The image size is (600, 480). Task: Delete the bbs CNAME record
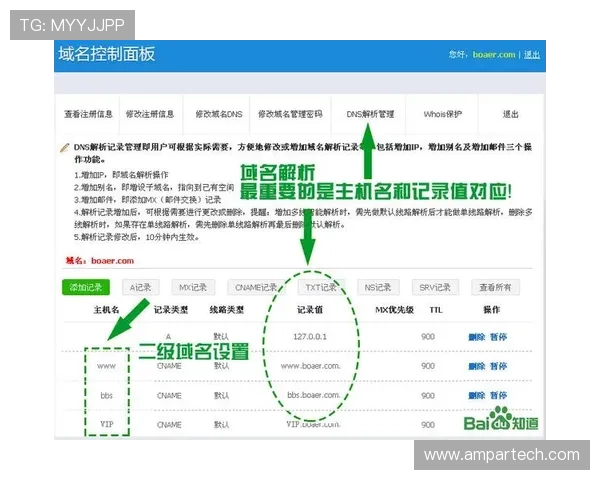[476, 395]
